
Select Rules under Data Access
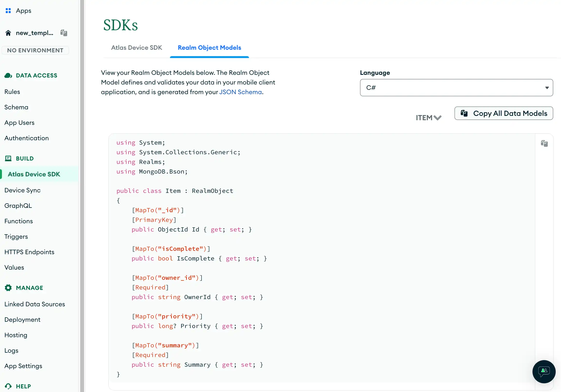(12, 91)
